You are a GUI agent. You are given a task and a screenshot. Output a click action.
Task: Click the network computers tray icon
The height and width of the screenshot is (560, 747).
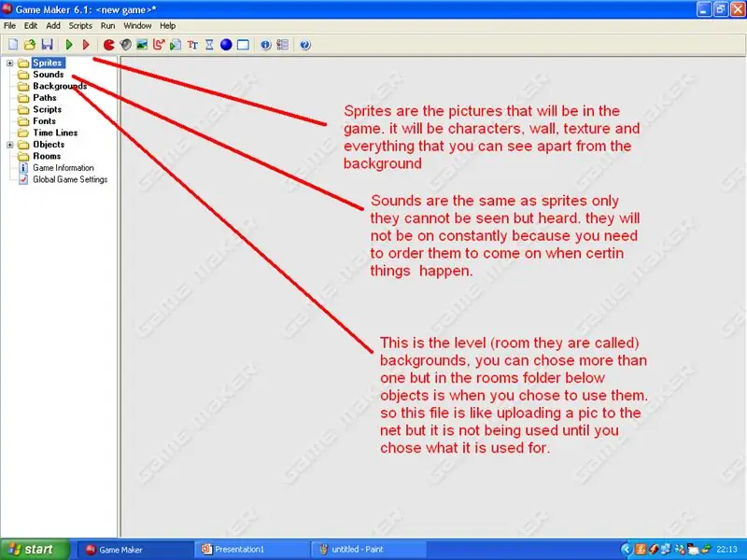point(666,550)
